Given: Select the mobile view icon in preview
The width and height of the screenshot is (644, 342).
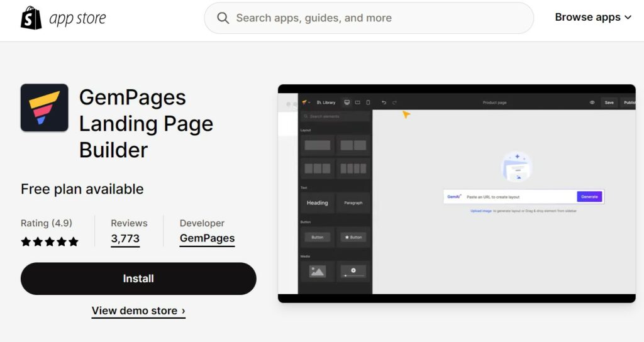Looking at the screenshot, I should coord(368,102).
